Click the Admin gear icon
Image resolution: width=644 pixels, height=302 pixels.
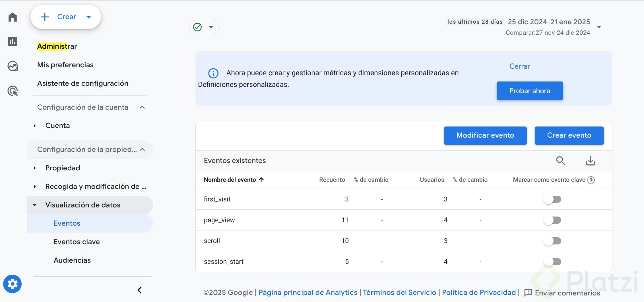tap(12, 284)
